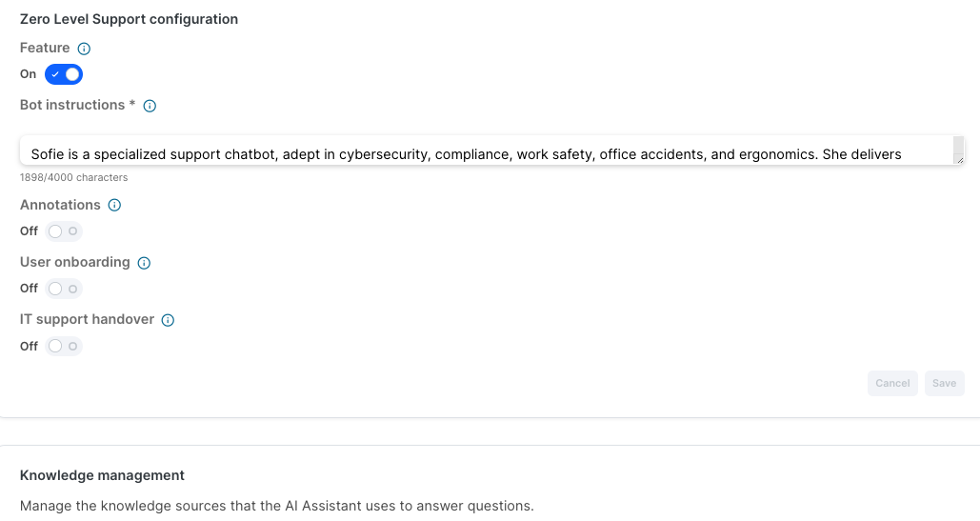Click the IT support handover info icon

coord(168,320)
